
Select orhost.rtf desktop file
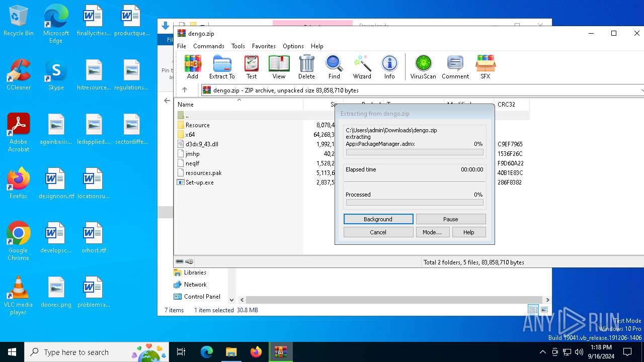[x=94, y=238]
